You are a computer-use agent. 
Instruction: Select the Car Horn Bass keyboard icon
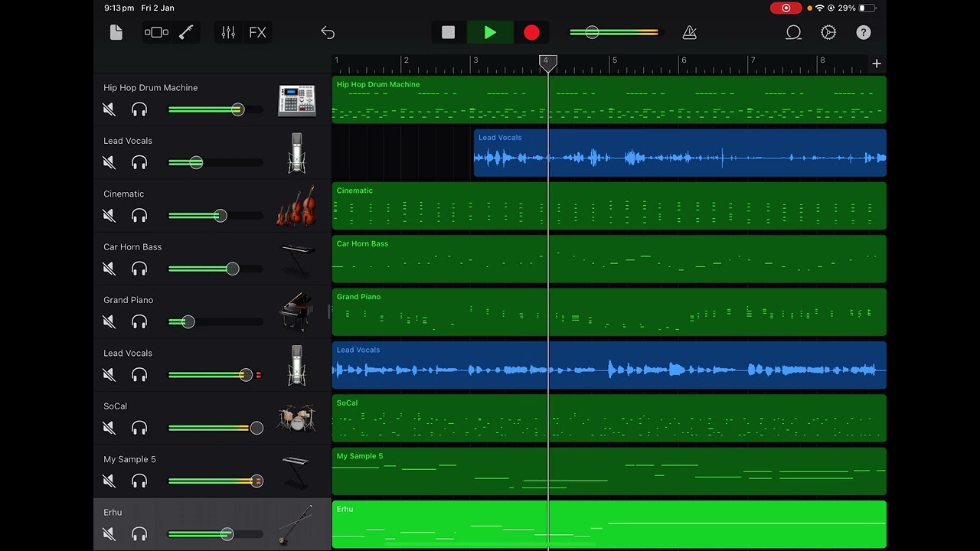pos(297,259)
